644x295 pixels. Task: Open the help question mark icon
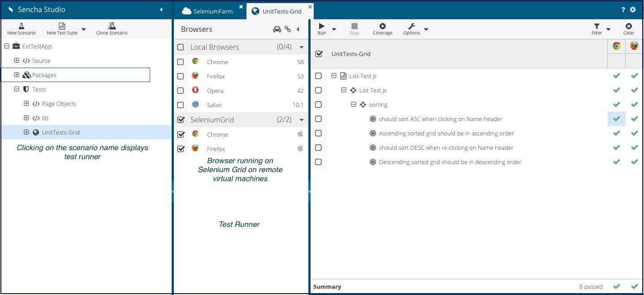click(x=623, y=9)
